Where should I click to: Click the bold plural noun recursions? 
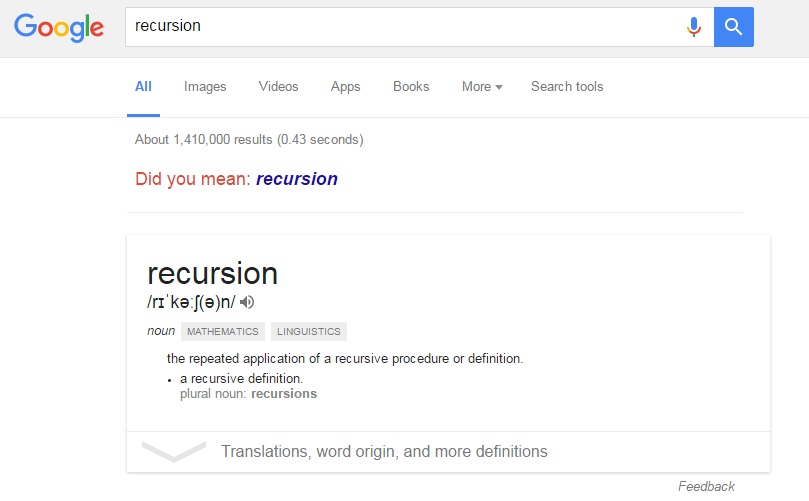coord(284,394)
